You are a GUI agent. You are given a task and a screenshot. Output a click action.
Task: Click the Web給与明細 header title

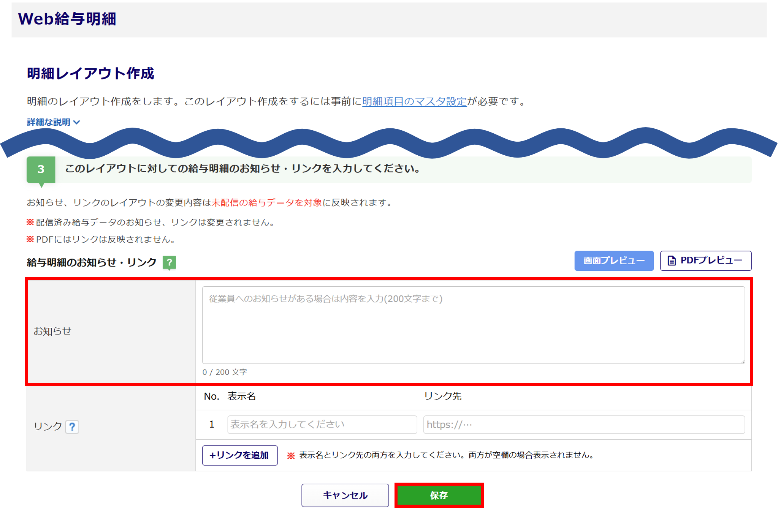[67, 19]
